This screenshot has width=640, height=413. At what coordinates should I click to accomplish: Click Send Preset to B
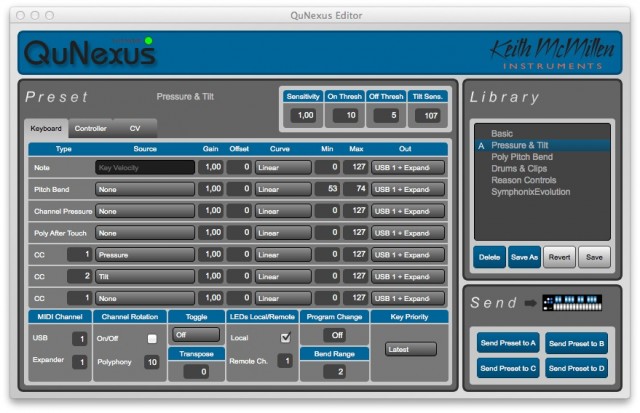tap(576, 343)
